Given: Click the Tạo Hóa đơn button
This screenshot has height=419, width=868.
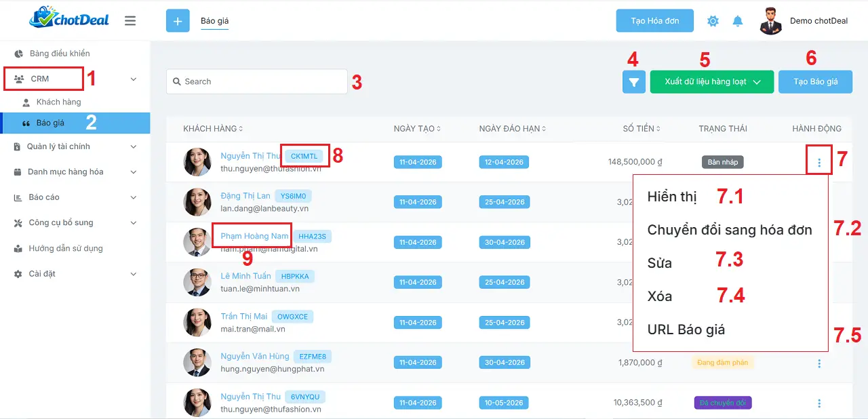Looking at the screenshot, I should 654,21.
